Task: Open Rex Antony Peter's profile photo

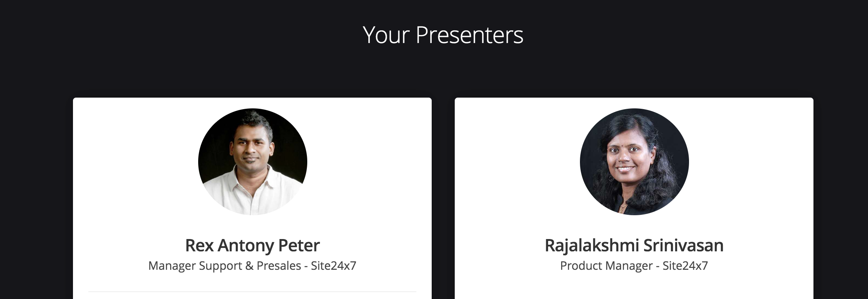Action: 252,162
